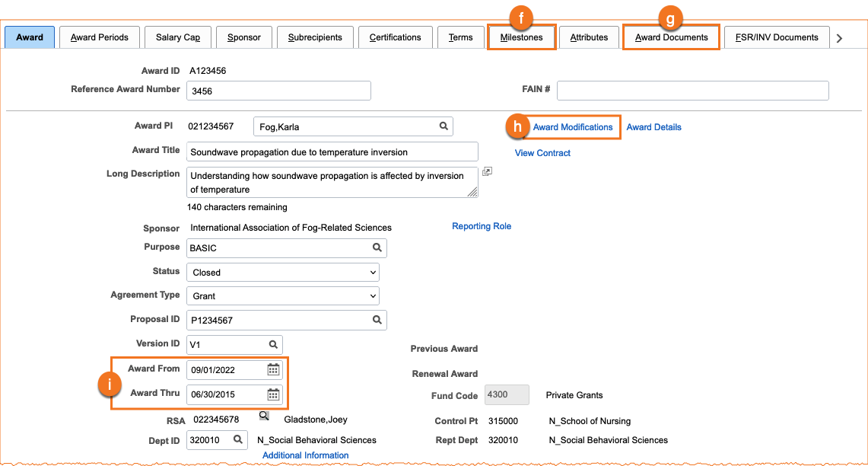This screenshot has height=466, width=868.
Task: Open the Status dropdown showing Closed
Action: [x=283, y=273]
